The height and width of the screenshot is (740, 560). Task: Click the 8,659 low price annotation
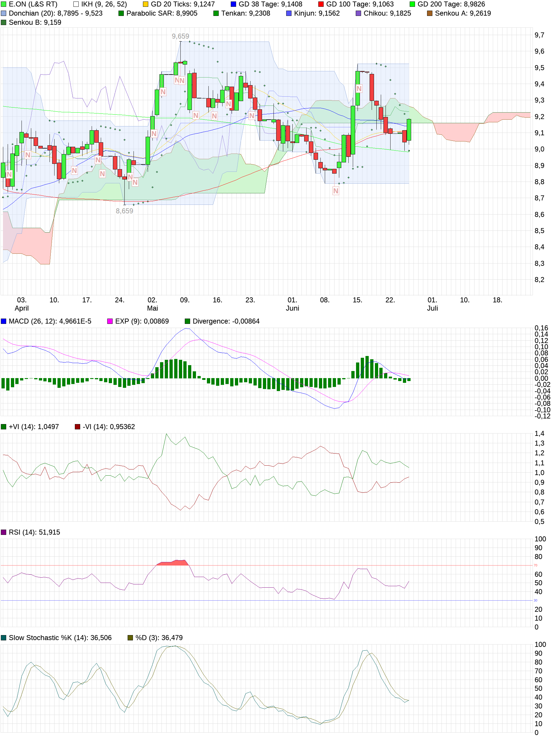(x=124, y=211)
